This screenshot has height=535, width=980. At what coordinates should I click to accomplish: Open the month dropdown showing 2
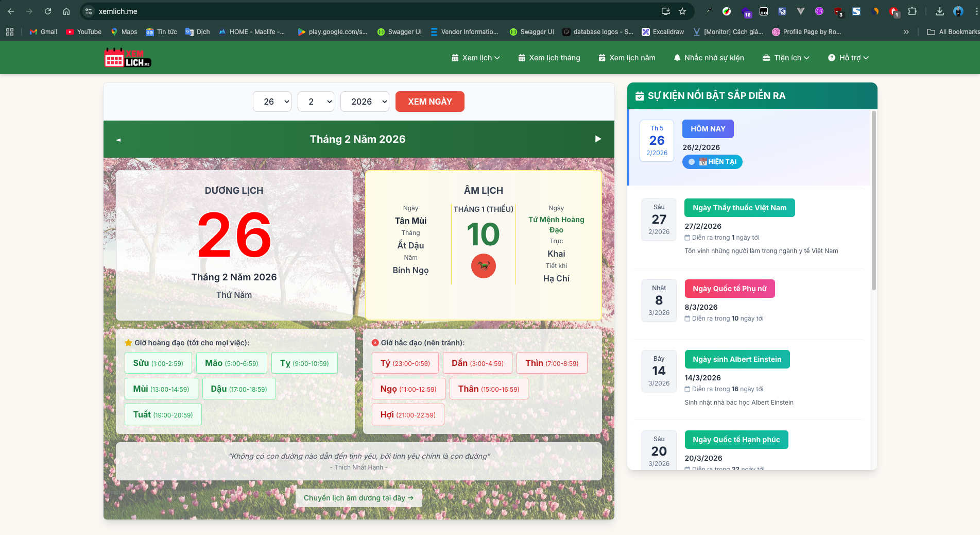[316, 102]
